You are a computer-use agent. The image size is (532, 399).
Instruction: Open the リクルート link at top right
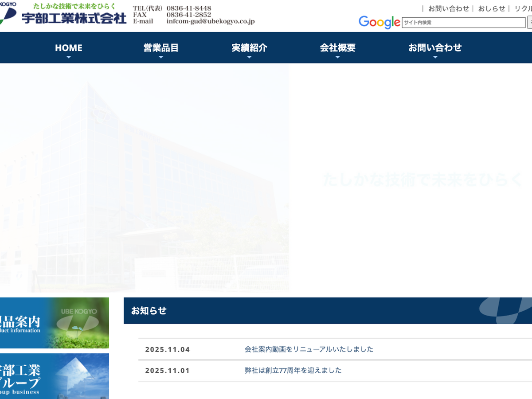(x=523, y=8)
